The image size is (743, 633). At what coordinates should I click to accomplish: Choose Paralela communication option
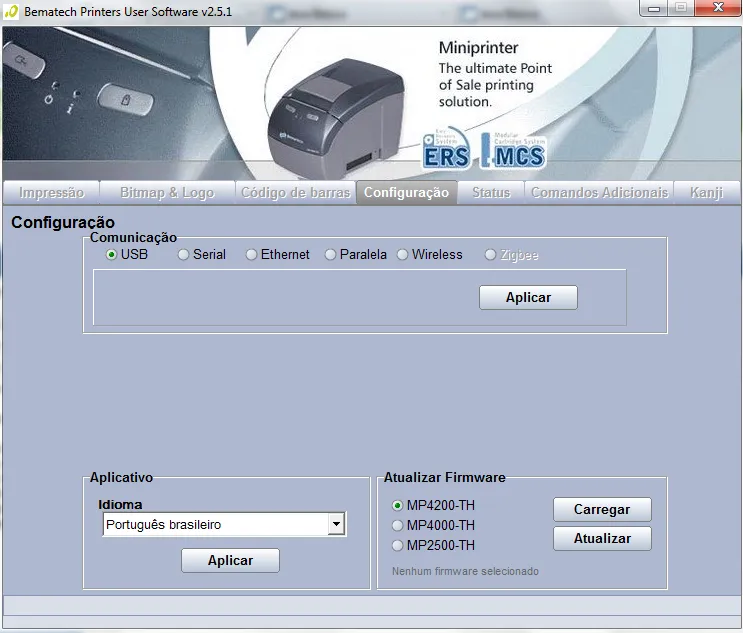[x=330, y=255]
